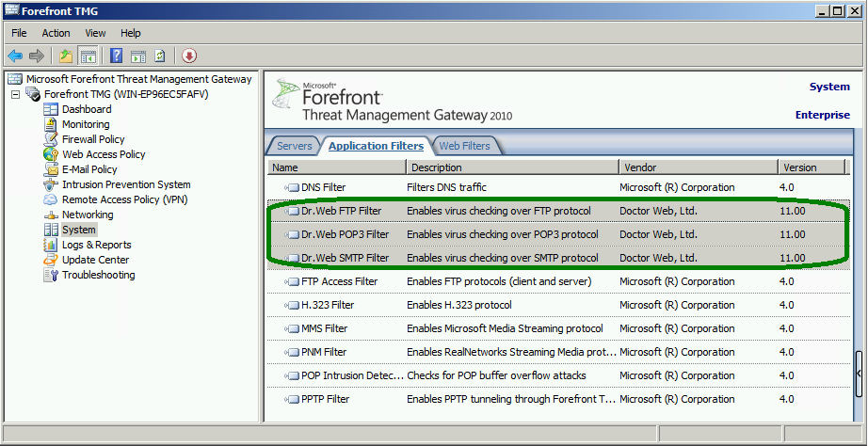This screenshot has width=868, height=446.
Task: Open the Firewall Policy tree node
Action: [93, 139]
